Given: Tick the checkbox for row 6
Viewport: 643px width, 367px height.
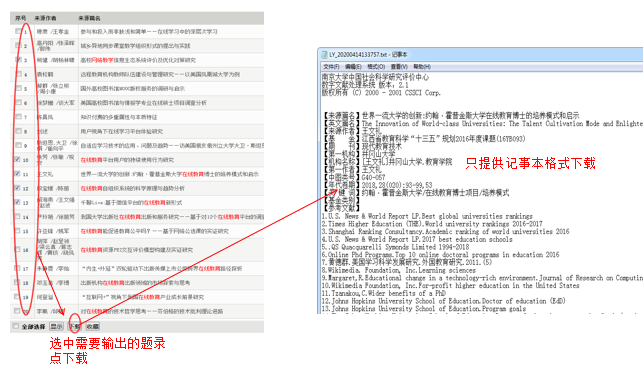Looking at the screenshot, I should (18, 102).
